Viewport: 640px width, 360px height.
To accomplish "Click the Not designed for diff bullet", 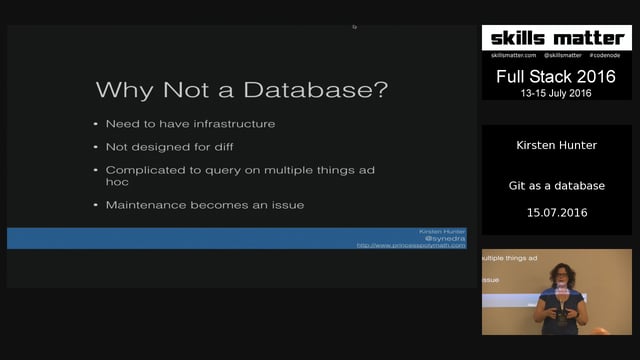I will [x=169, y=147].
